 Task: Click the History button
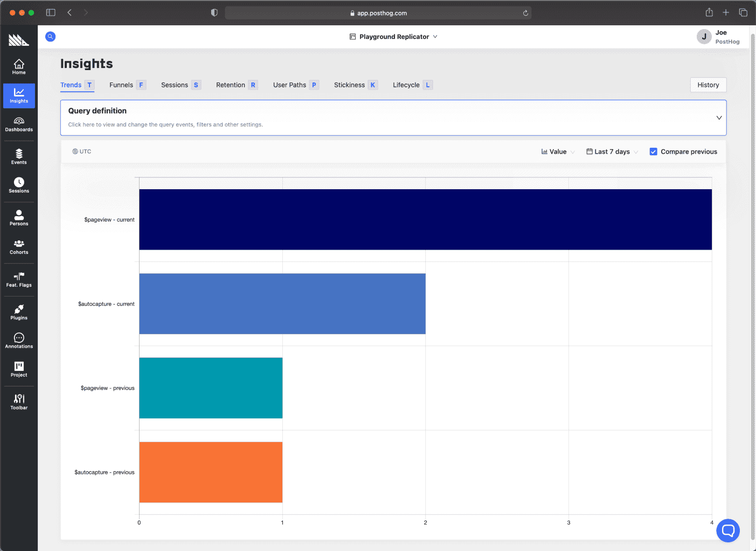(x=708, y=85)
